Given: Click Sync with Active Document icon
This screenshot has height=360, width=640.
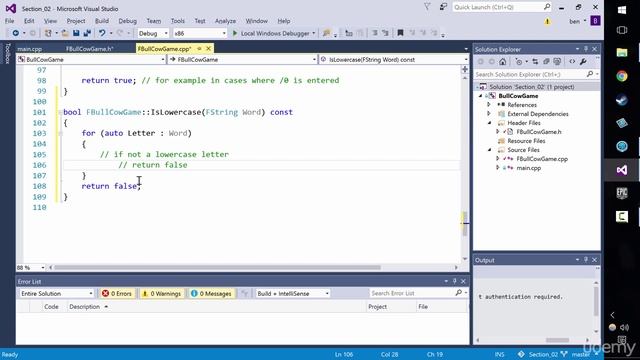Looking at the screenshot, I should (535, 62).
